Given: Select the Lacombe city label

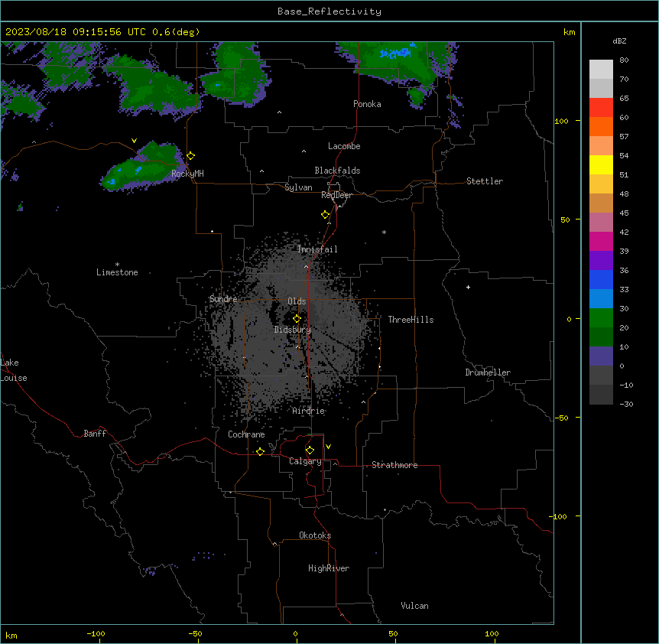Looking at the screenshot, I should 344,146.
